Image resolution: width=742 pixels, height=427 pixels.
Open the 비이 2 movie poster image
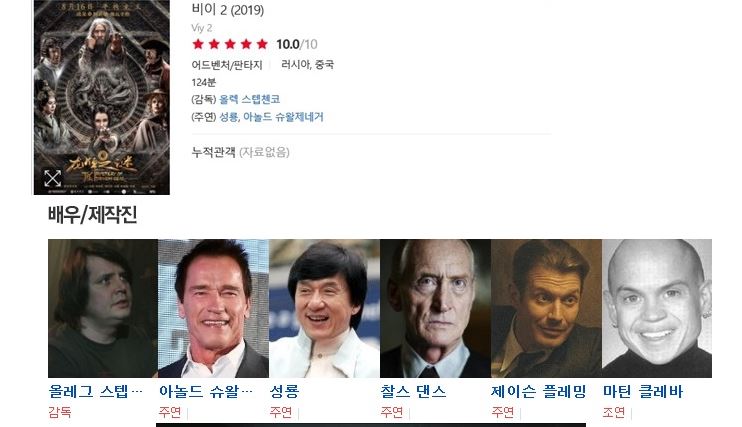tap(102, 97)
